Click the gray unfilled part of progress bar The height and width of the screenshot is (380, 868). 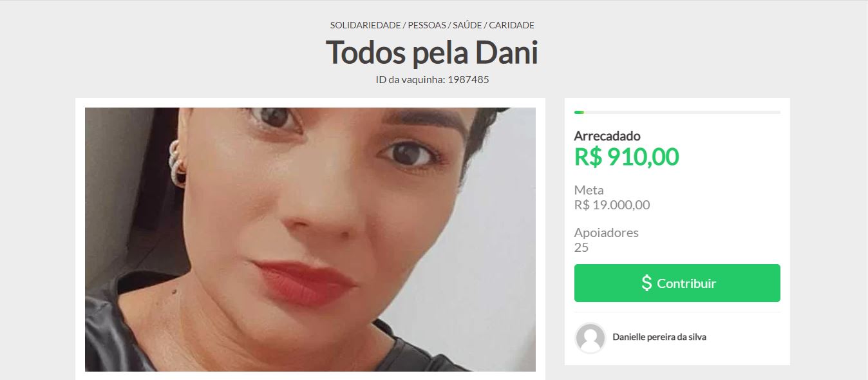682,112
